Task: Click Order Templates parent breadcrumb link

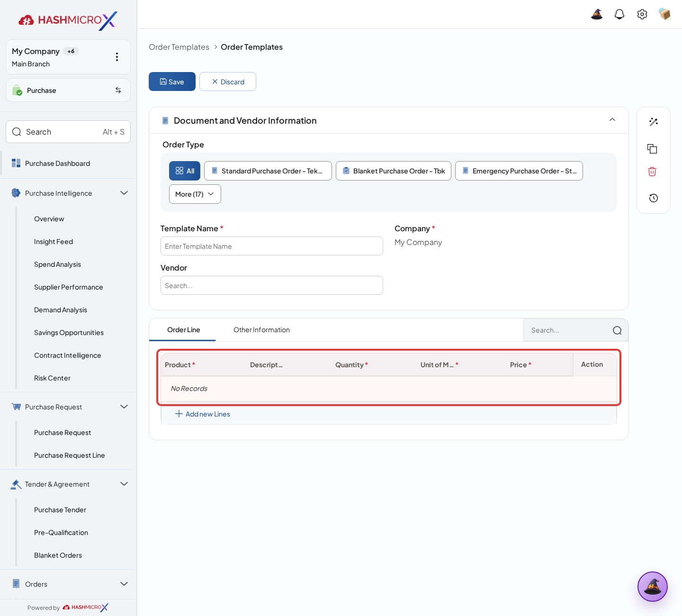Action: (x=179, y=47)
